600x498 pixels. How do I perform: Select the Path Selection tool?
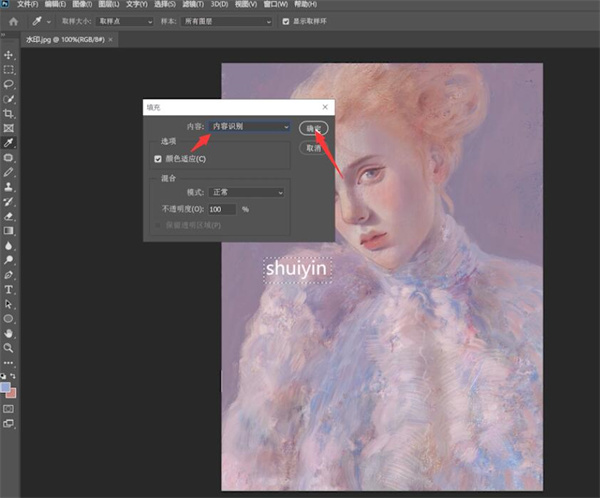pos(8,304)
